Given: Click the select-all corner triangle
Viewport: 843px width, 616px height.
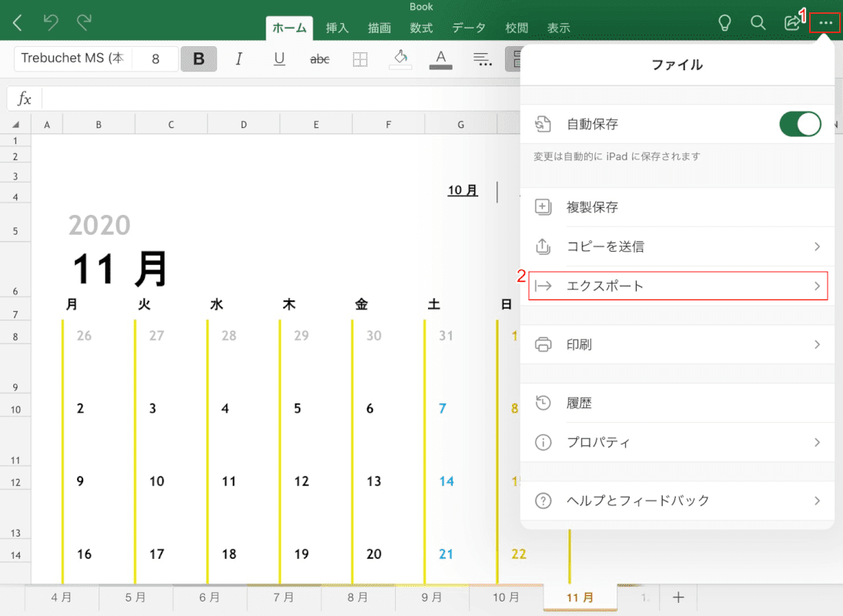Looking at the screenshot, I should pos(15,124).
